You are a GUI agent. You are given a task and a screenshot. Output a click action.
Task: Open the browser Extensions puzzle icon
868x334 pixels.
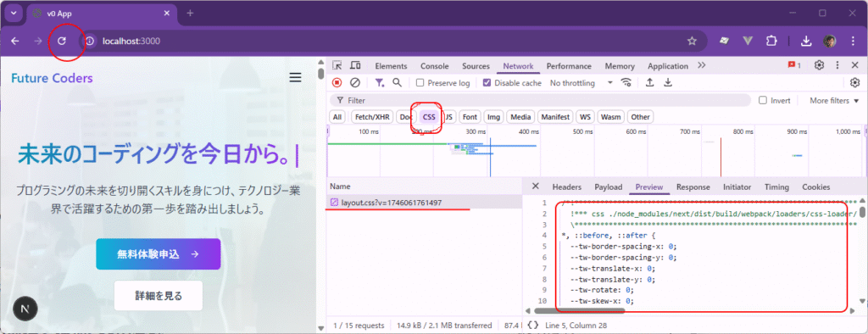point(771,41)
